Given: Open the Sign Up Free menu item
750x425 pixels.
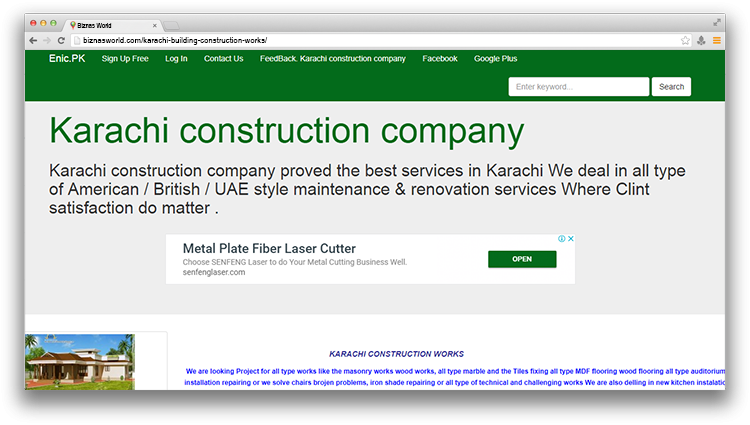Looking at the screenshot, I should (x=125, y=59).
